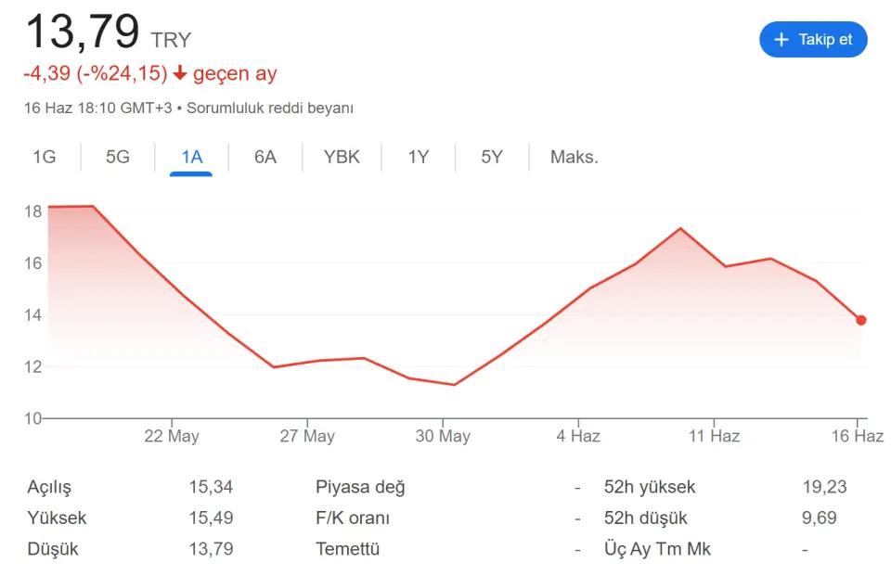The height and width of the screenshot is (588, 891).
Task: Select the 1G time range tab
Action: pos(45,157)
